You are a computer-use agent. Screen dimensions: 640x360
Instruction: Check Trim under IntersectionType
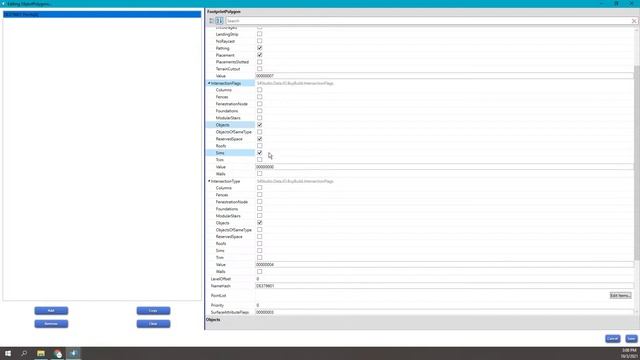tap(260, 258)
